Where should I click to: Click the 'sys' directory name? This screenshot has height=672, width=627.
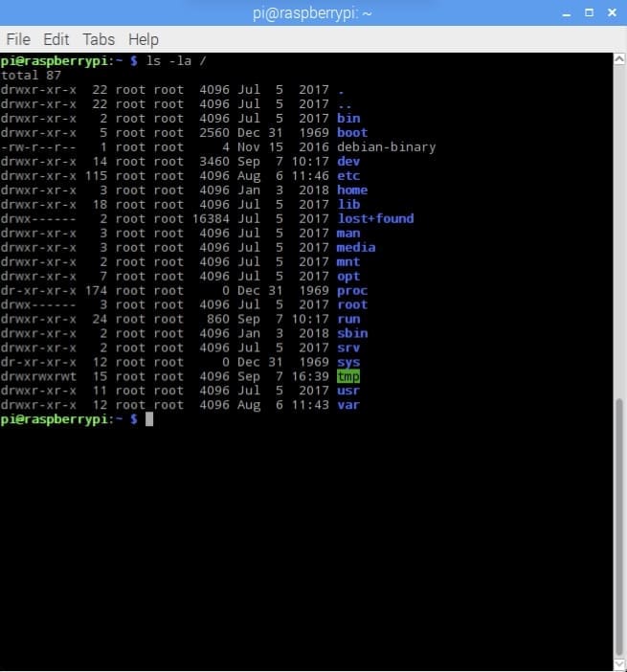(x=348, y=363)
